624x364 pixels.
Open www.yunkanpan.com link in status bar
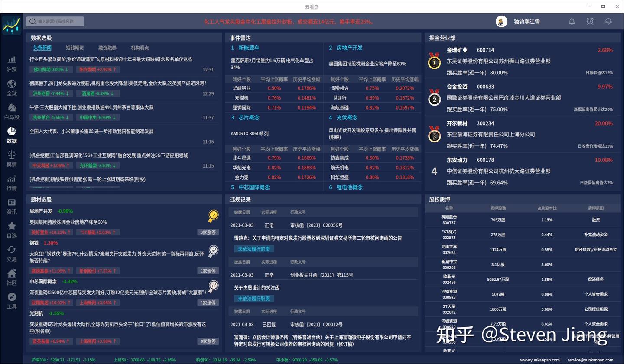pos(540,360)
